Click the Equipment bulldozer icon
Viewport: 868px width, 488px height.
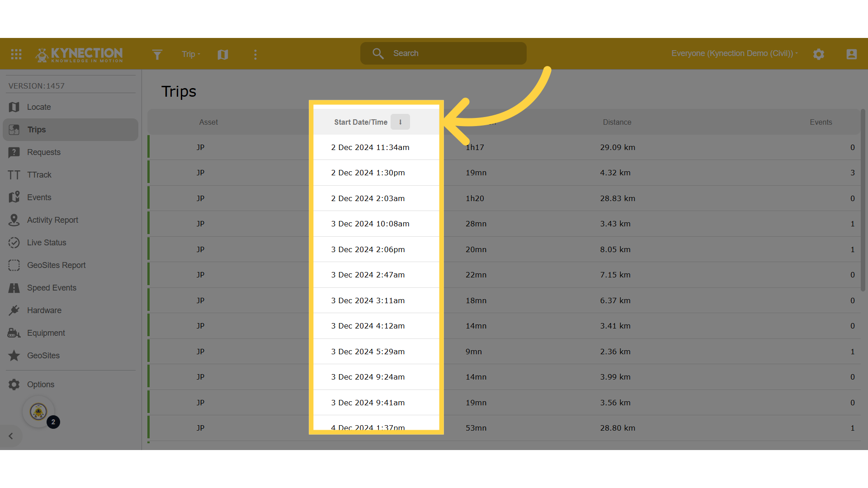click(x=14, y=333)
